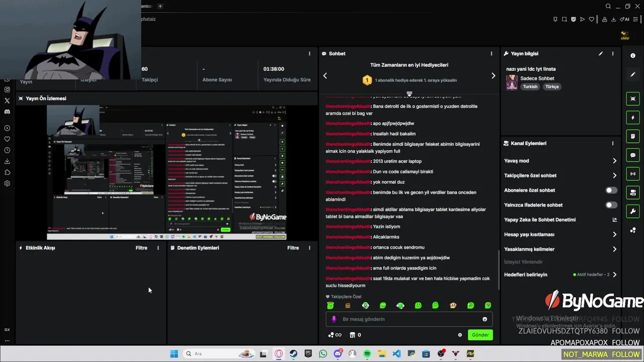Click Filtre in Denetim Eylemleri panel
Viewport: 644px width, 362px height.
click(293, 248)
